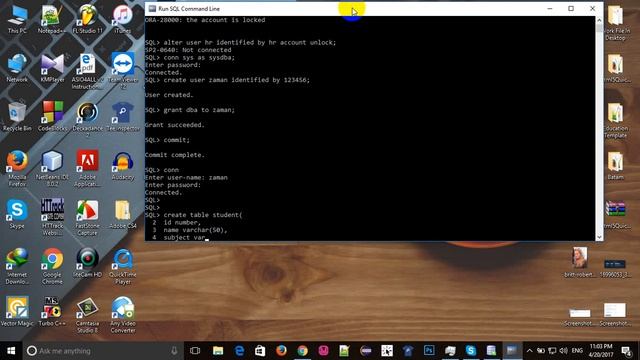Viewport: 640px width, 360px height.
Task: Click Cortana 'Ask me anything' search box
Action: click(x=102, y=351)
